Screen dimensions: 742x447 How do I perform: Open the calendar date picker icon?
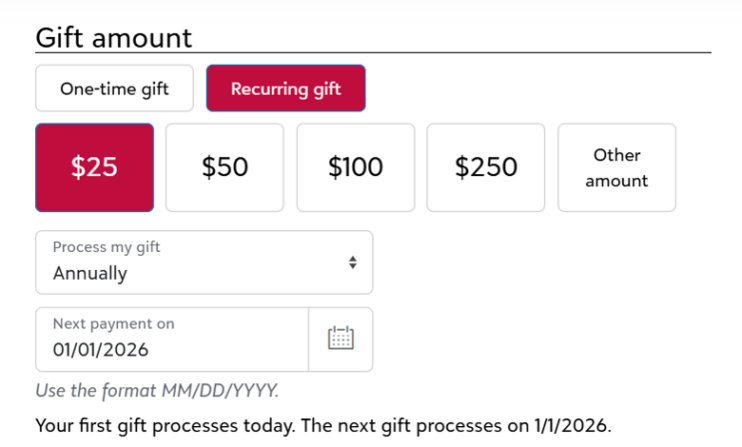tap(341, 339)
